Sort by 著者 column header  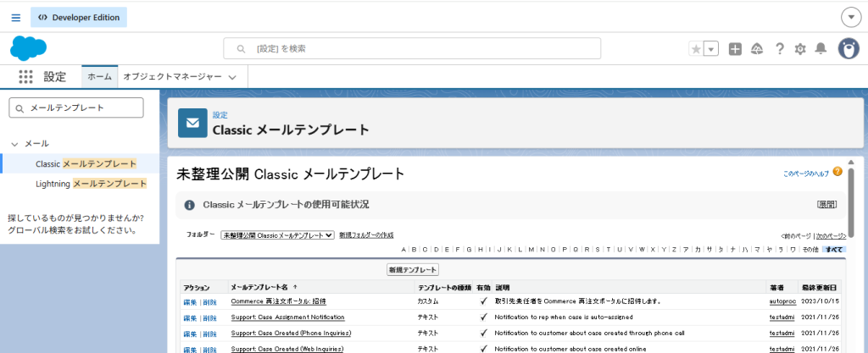[775, 288]
